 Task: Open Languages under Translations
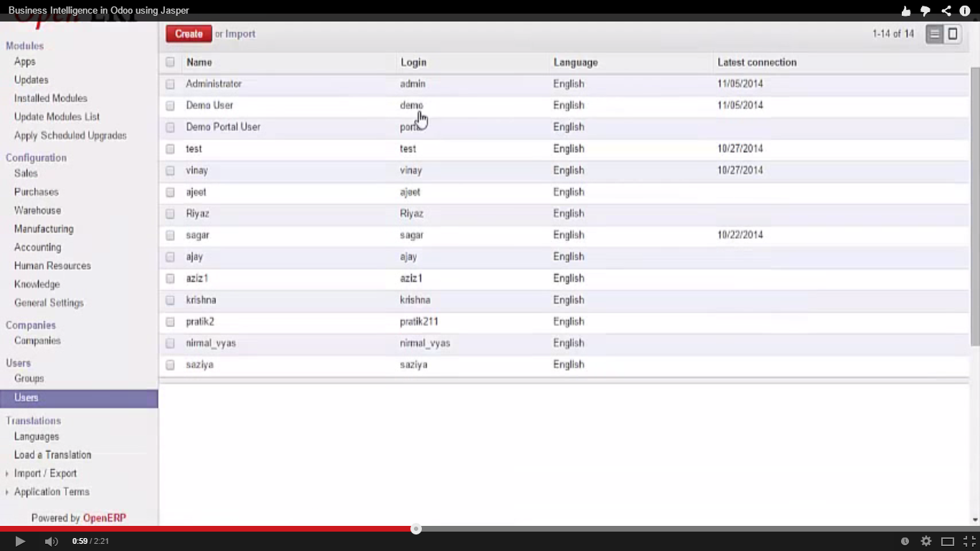click(x=37, y=437)
